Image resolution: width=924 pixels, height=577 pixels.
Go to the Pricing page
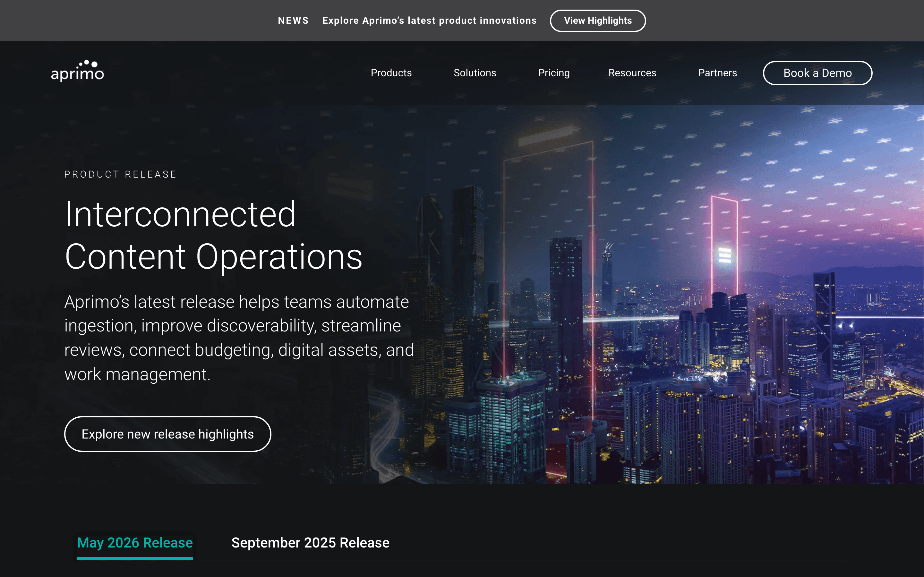554,73
